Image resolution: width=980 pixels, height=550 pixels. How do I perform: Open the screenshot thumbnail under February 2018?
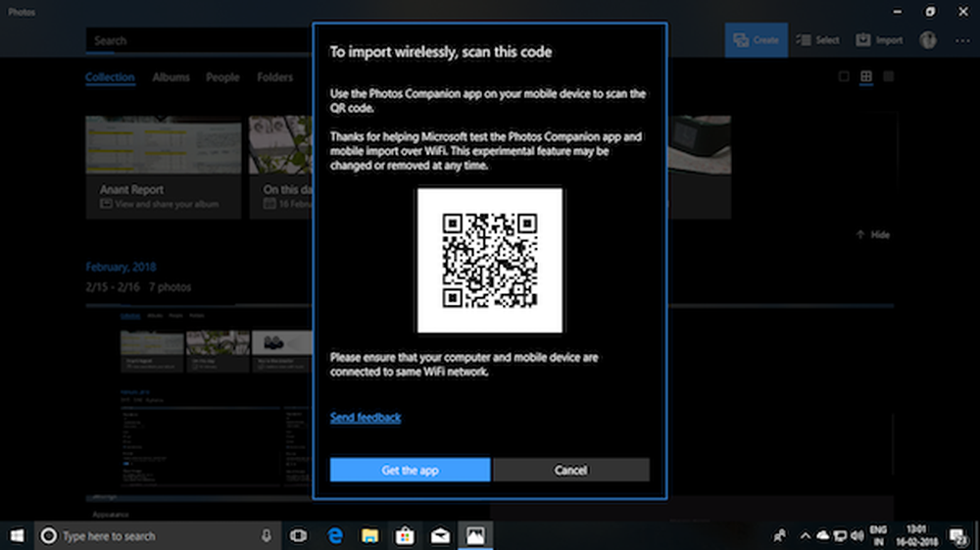pyautogui.click(x=199, y=400)
